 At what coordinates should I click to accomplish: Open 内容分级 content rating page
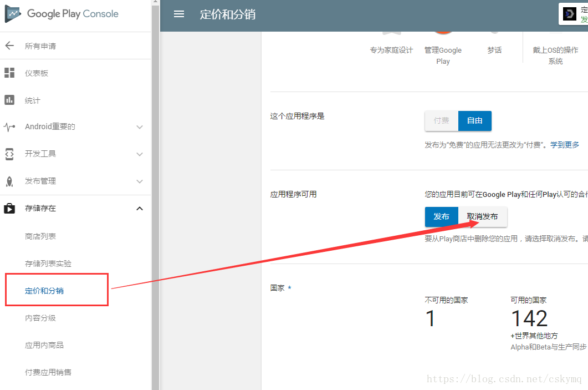40,318
